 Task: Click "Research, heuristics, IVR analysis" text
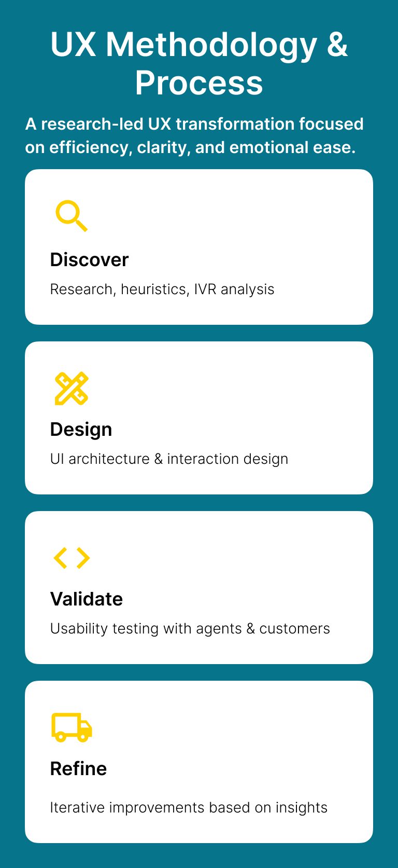[162, 290]
